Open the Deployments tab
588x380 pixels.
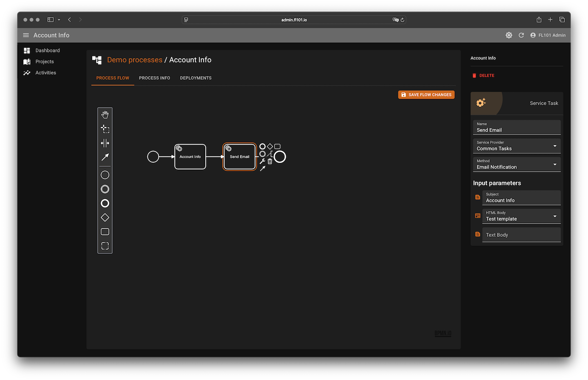pos(196,78)
